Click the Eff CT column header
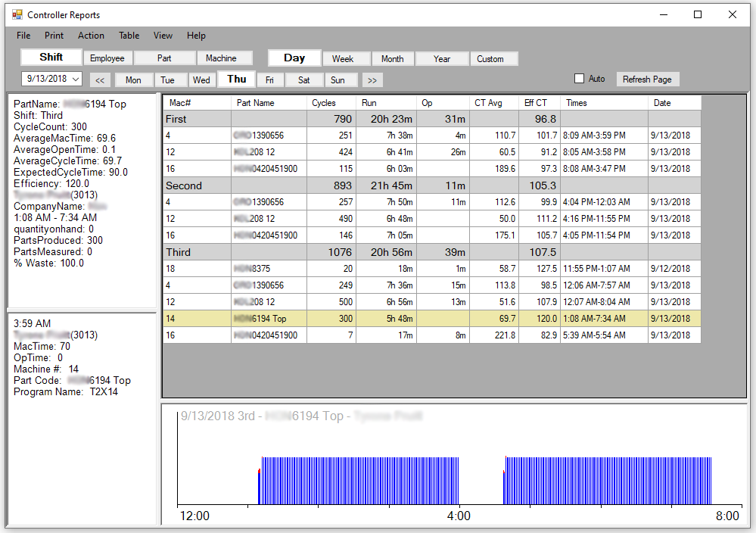Viewport: 756px width, 533px height. click(540, 103)
